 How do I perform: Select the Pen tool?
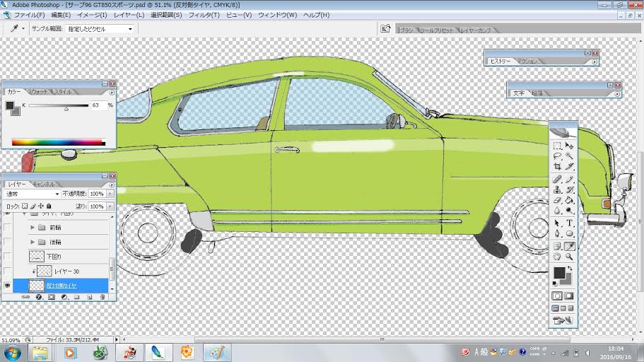pyautogui.click(x=557, y=233)
